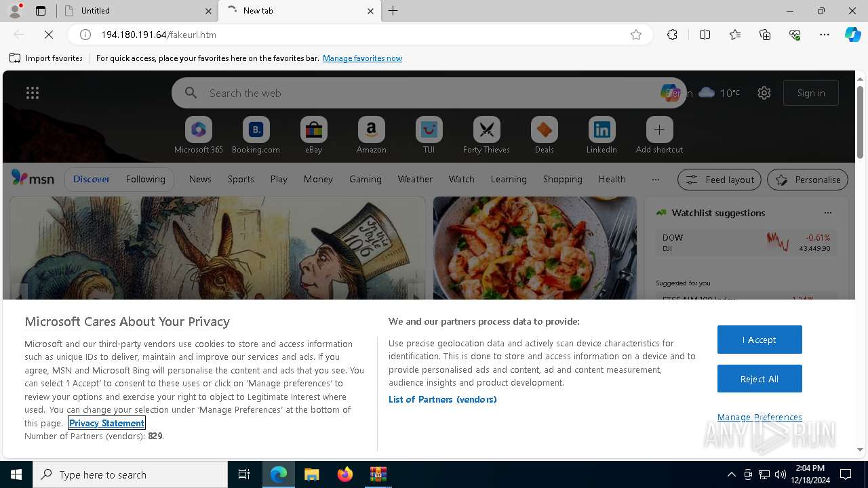Click Import favorites button

pos(46,58)
